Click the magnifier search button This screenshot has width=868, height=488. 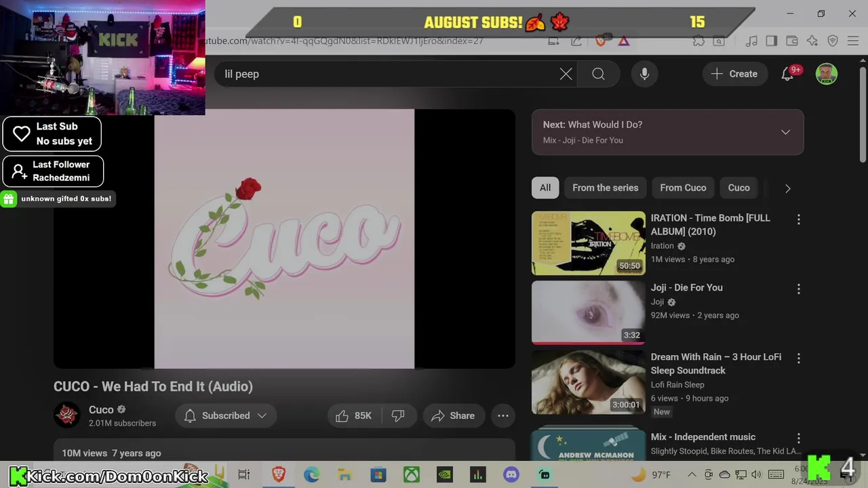[598, 74]
